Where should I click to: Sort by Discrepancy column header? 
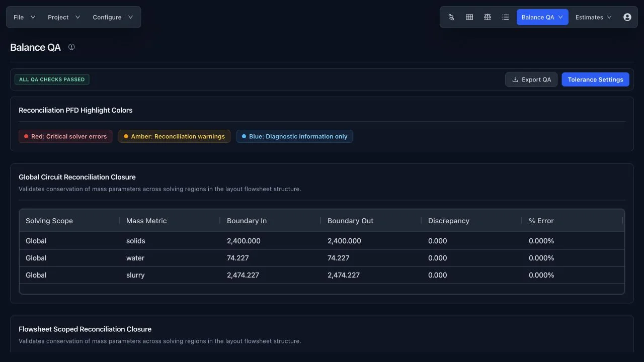click(471, 221)
